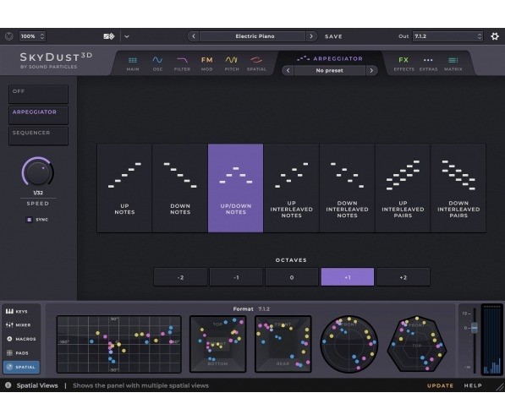This screenshot has height=420, width=505.
Task: Click the Speed knob
Action: click(x=38, y=172)
